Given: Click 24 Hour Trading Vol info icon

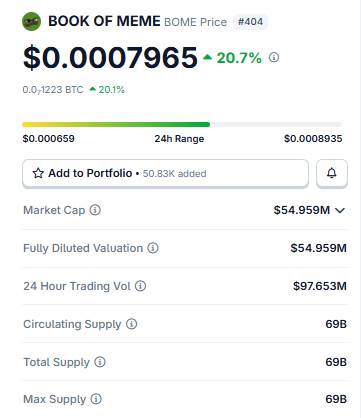Looking at the screenshot, I should click(x=140, y=286).
